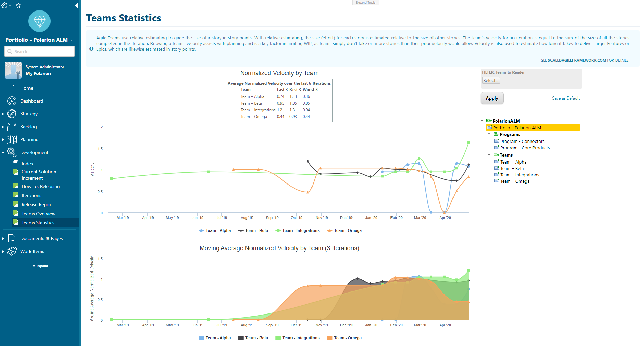Click the search magnifier icon
The width and height of the screenshot is (644, 346).
(10, 51)
